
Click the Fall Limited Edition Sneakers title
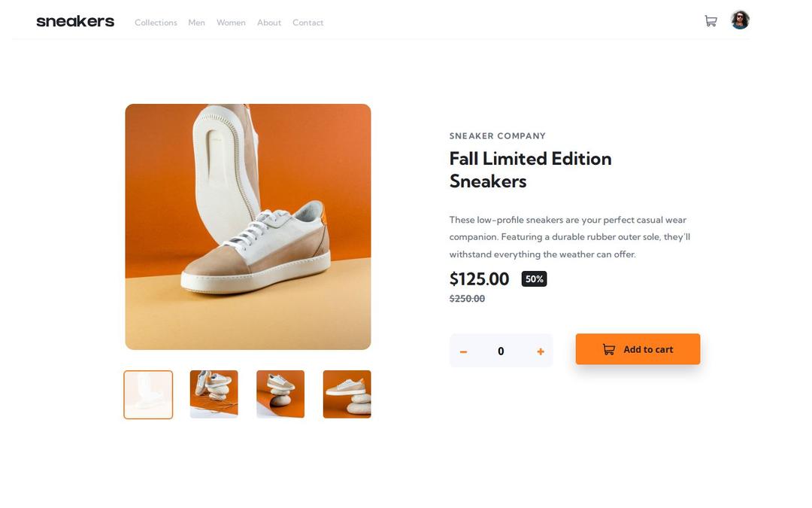tap(530, 170)
